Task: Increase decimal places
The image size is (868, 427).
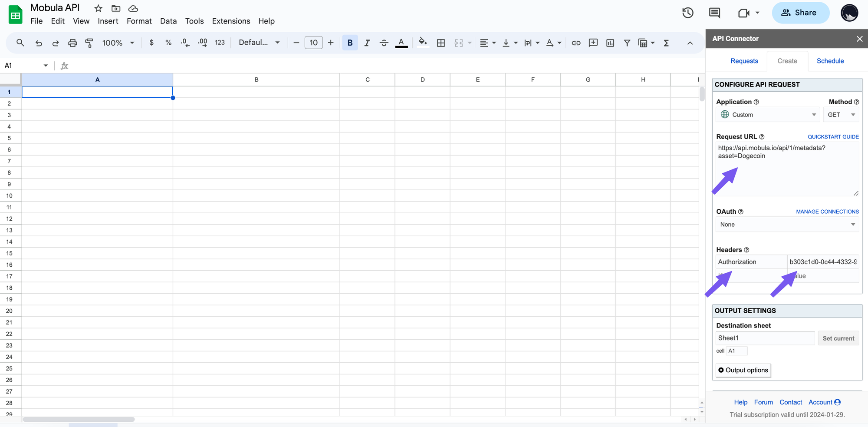Action: click(x=203, y=43)
